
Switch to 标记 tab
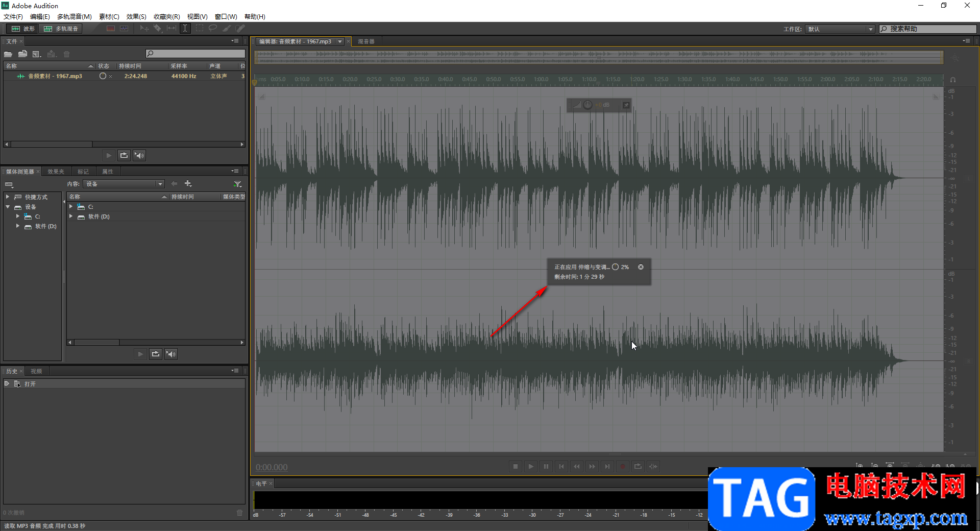pyautogui.click(x=83, y=172)
